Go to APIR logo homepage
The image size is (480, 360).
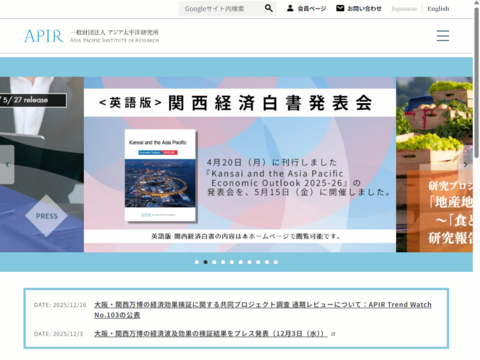91,36
